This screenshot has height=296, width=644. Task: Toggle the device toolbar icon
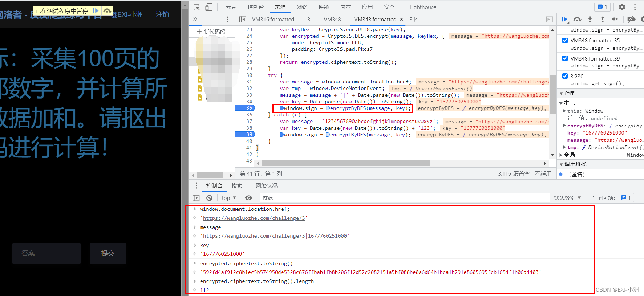pyautogui.click(x=209, y=7)
